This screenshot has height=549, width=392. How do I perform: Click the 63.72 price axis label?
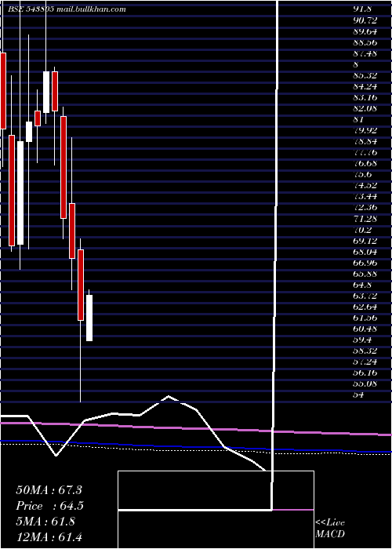(x=365, y=296)
